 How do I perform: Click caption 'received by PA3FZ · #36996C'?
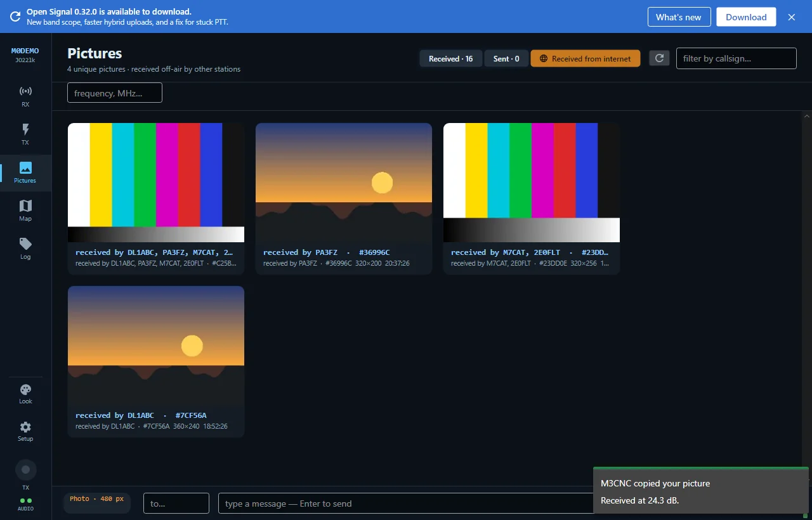[x=326, y=252]
